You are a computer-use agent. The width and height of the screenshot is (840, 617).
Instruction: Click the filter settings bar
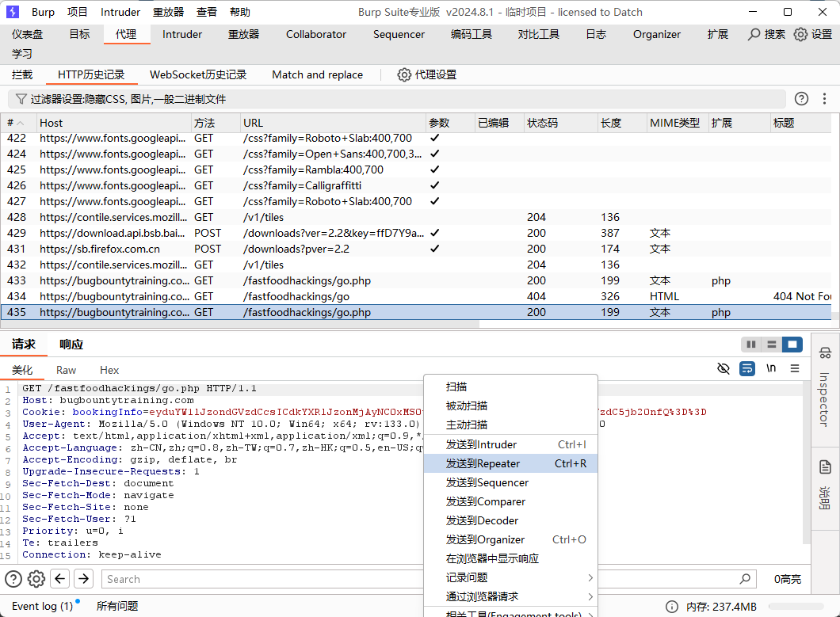tap(397, 99)
